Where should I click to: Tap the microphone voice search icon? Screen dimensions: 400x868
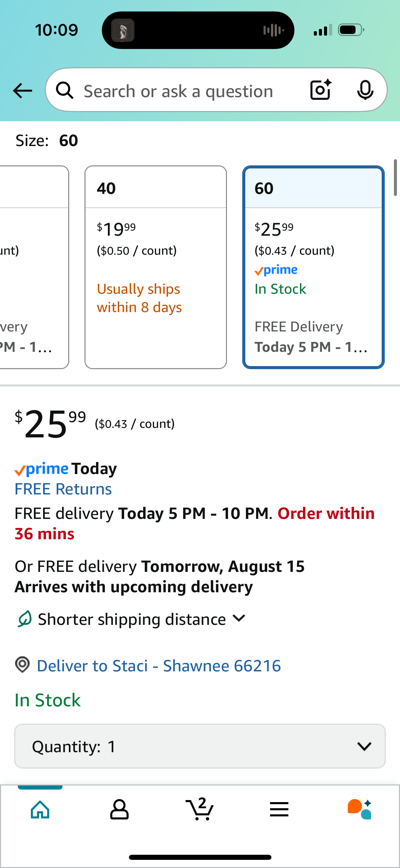coord(365,90)
